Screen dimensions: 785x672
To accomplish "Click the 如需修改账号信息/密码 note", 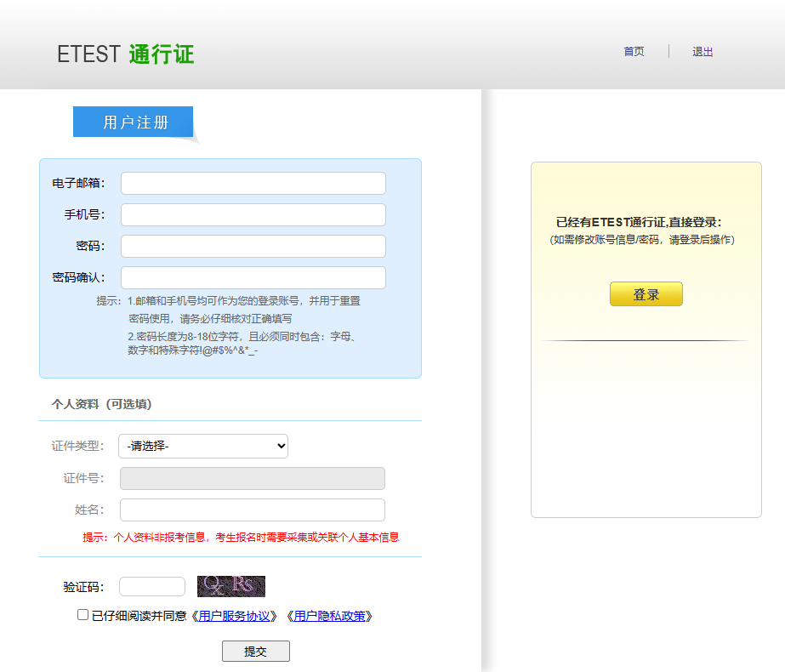I will click(642, 240).
